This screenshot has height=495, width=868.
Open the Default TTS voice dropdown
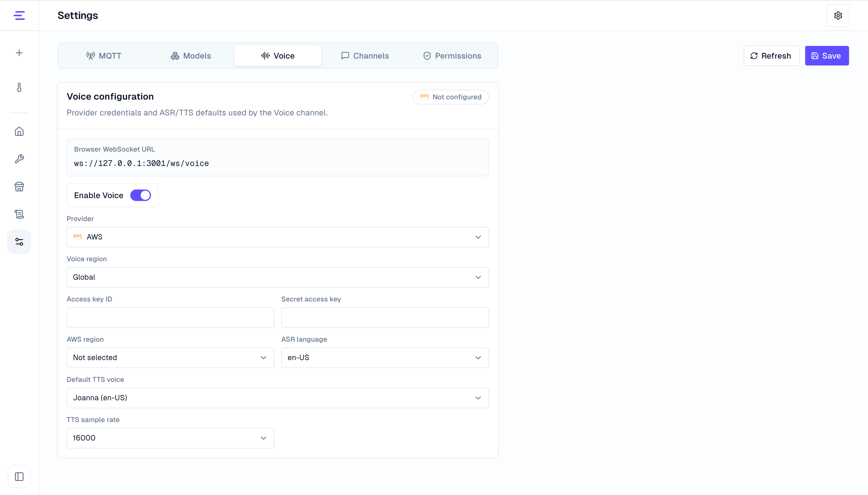(x=278, y=398)
